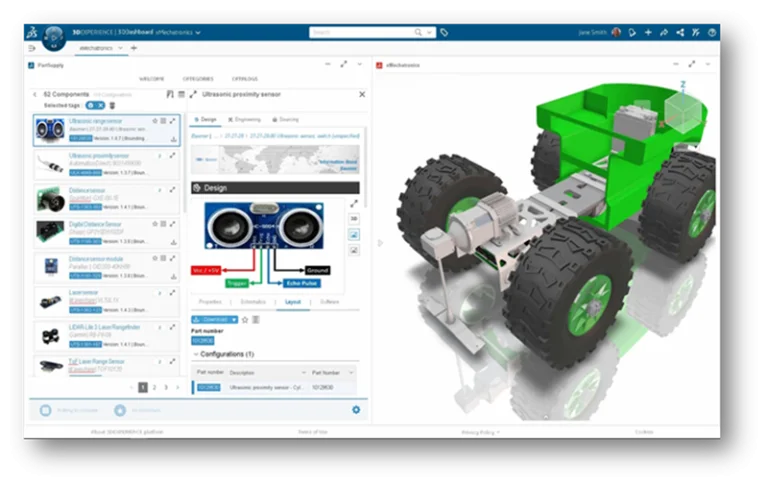Viewport: 768px width, 487px height.
Task: Switch to the Engineering tab
Action: tap(247, 119)
